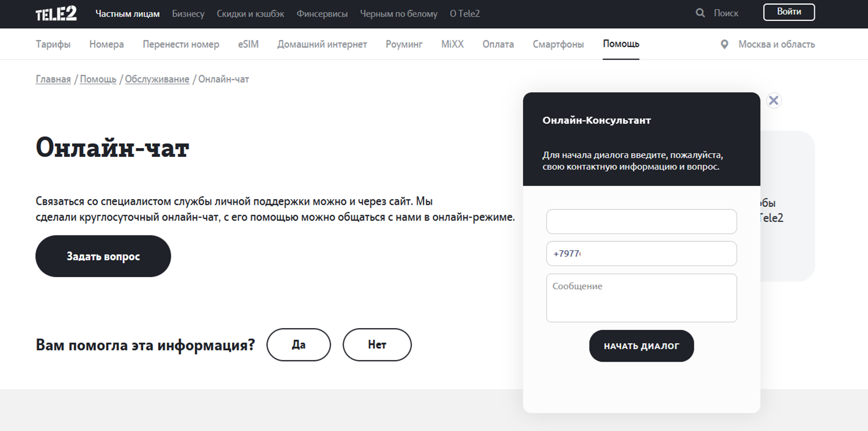Select the Помощь tab
This screenshot has width=868, height=431.
(621, 44)
